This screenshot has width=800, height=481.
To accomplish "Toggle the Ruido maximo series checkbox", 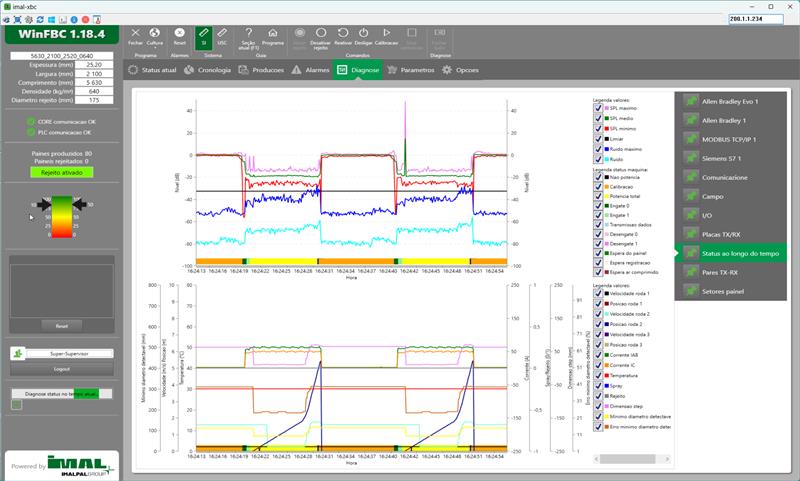I will point(598,149).
